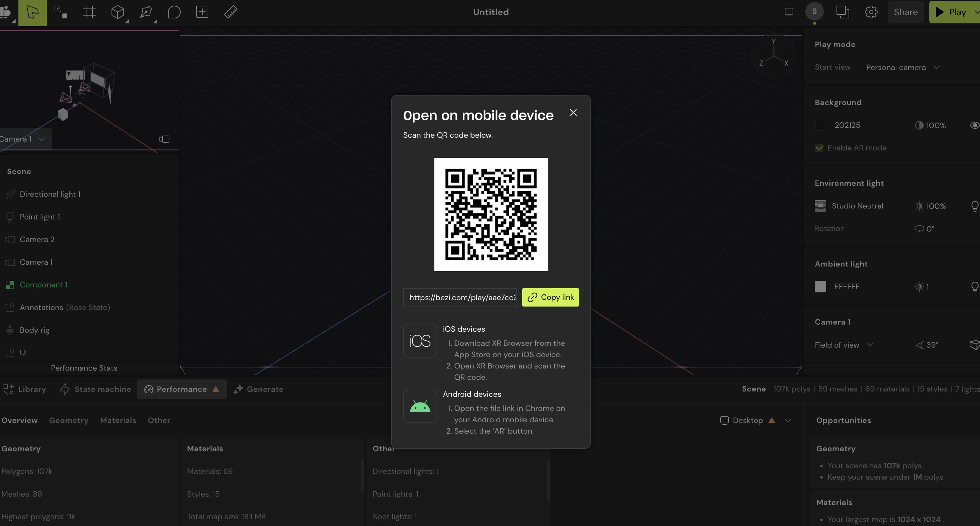This screenshot has width=980, height=526.
Task: Open the comment bubble tool
Action: click(174, 12)
